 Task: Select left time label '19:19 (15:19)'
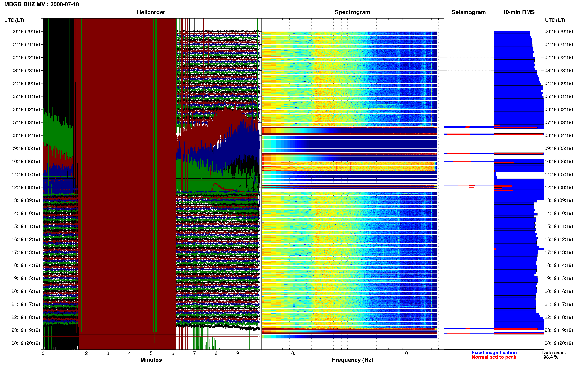(26, 278)
